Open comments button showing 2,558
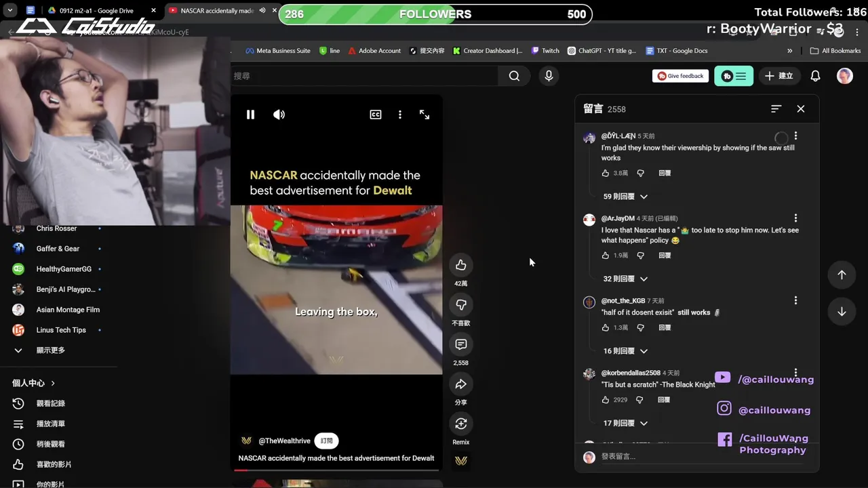This screenshot has height=488, width=868. (x=461, y=344)
